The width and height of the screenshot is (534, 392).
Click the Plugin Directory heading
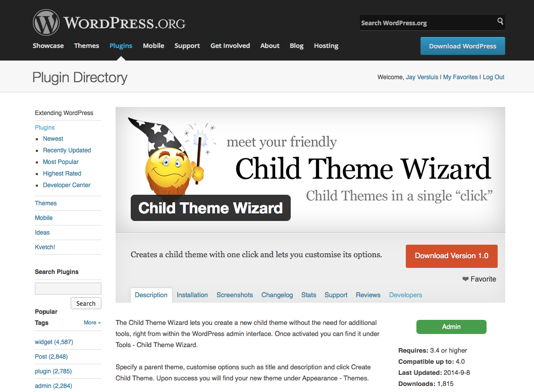click(80, 78)
